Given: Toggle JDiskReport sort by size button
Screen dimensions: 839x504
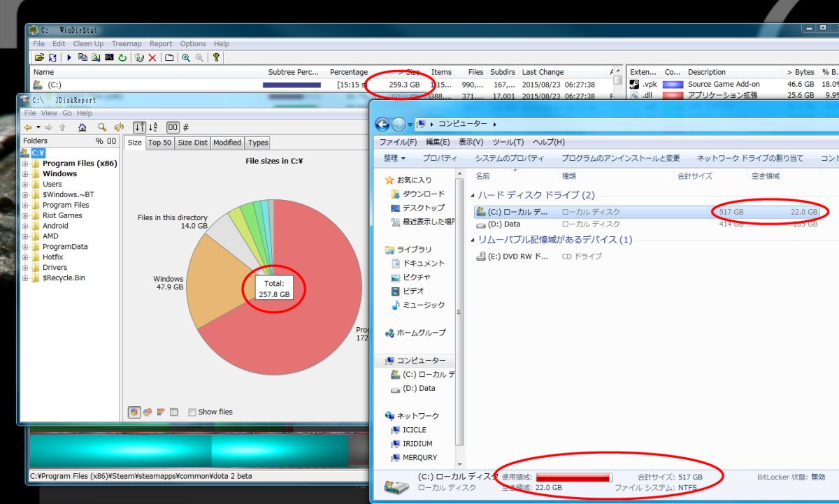Looking at the screenshot, I should click(x=139, y=127).
